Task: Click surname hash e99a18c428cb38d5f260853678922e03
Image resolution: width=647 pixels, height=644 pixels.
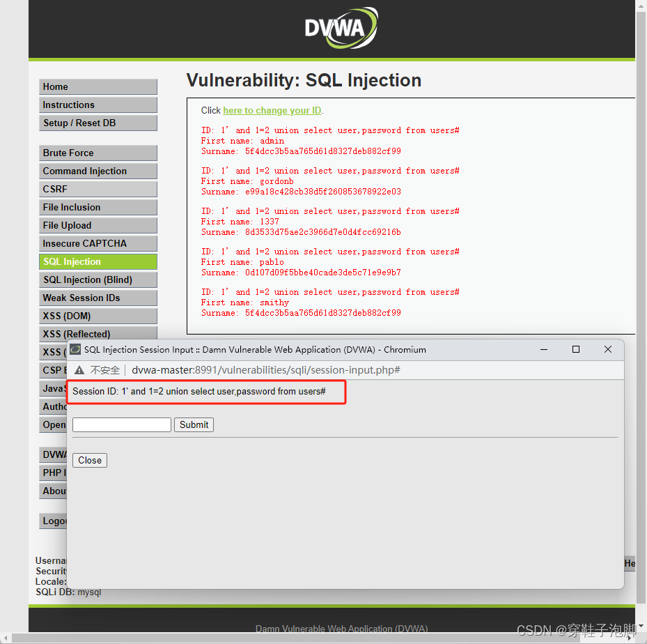Action: [322, 192]
